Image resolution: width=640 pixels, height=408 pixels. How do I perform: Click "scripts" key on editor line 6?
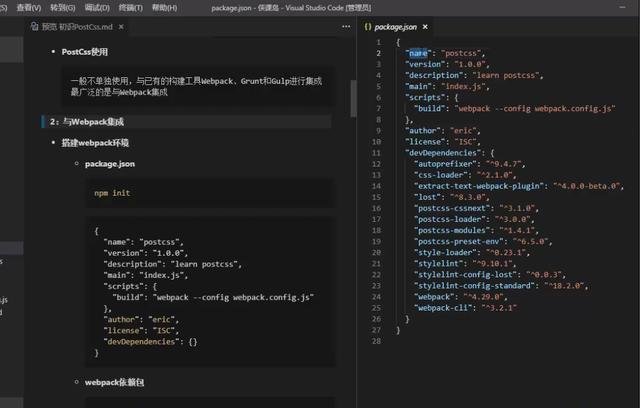tap(425, 98)
